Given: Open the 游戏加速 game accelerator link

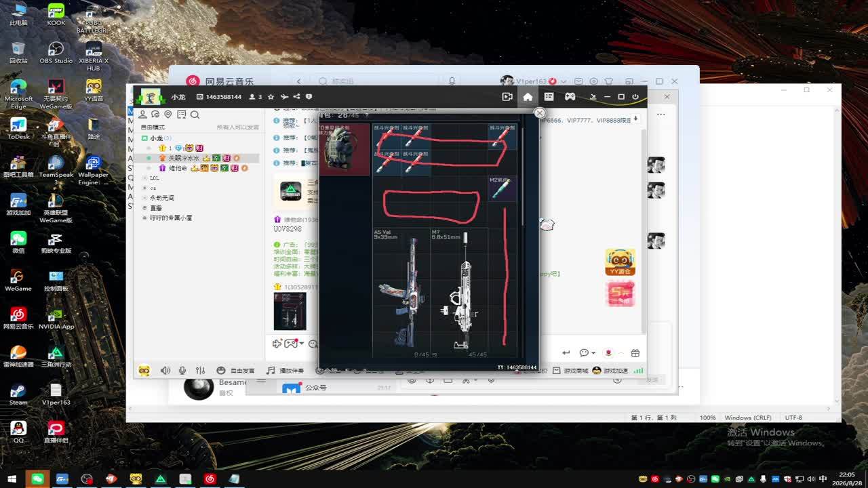Looking at the screenshot, I should [x=610, y=371].
